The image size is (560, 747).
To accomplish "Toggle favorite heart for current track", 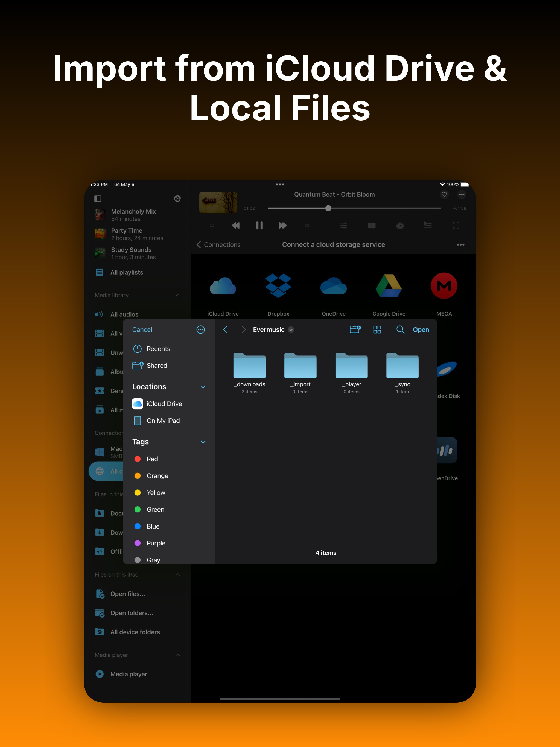I will [444, 194].
